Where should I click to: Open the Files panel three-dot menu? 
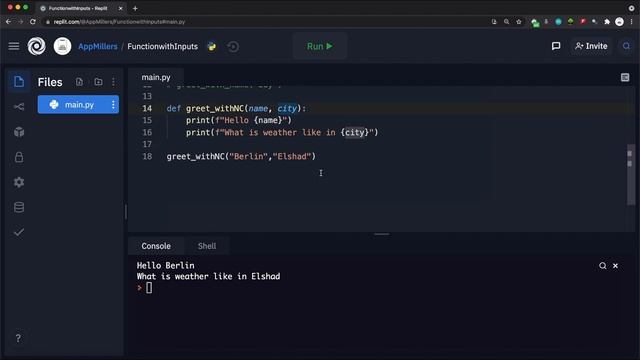(113, 82)
